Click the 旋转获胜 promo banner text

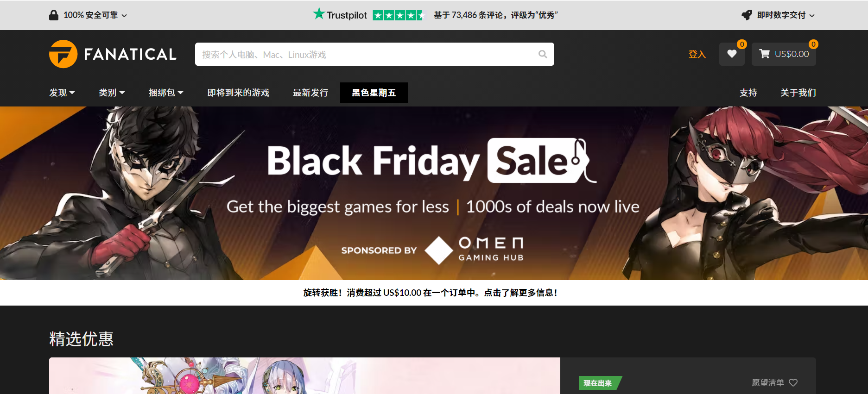(x=430, y=293)
